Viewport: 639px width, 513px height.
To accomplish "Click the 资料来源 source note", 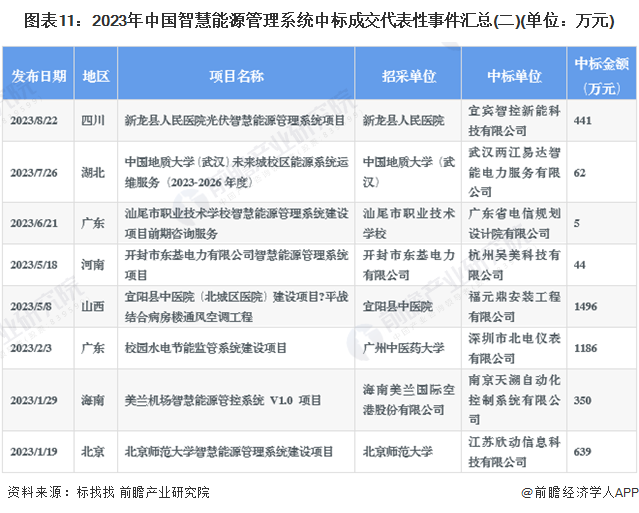I will 108,492.
